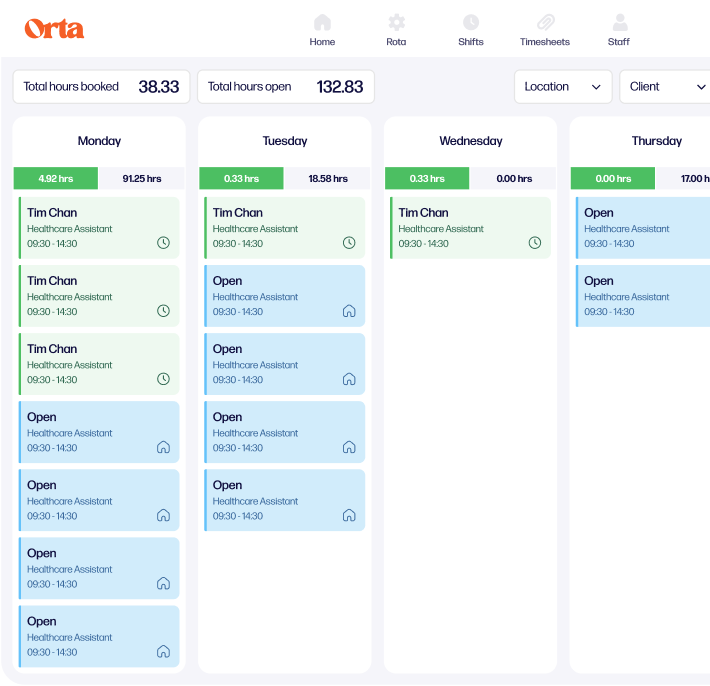Select Tuesday's 18.58 hrs open segment
Viewport: 710px width, 686px height.
click(327, 179)
